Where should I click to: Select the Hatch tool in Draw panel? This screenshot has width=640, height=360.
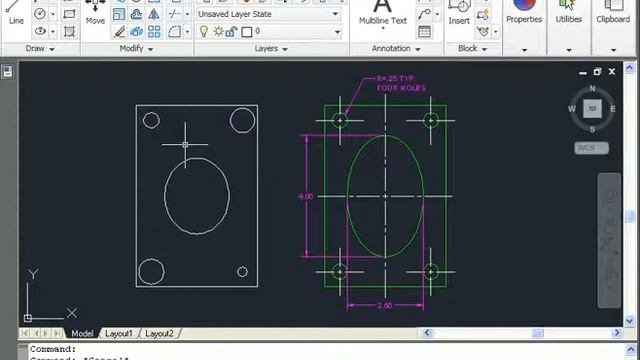[69, 31]
